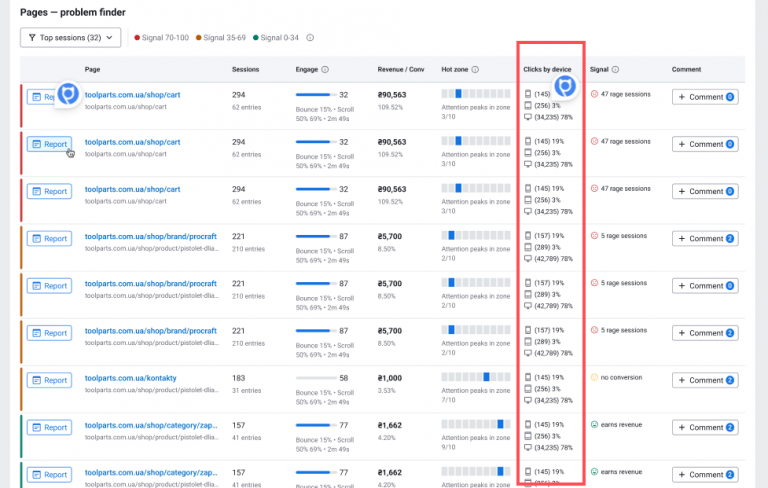
Task: Click the desktop clicks icon in kontakty row
Action: [x=528, y=400]
